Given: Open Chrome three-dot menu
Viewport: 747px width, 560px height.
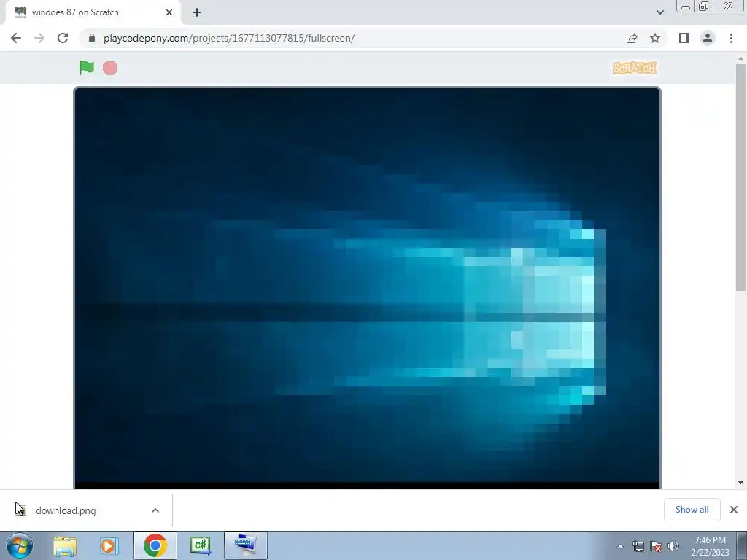Looking at the screenshot, I should point(731,38).
